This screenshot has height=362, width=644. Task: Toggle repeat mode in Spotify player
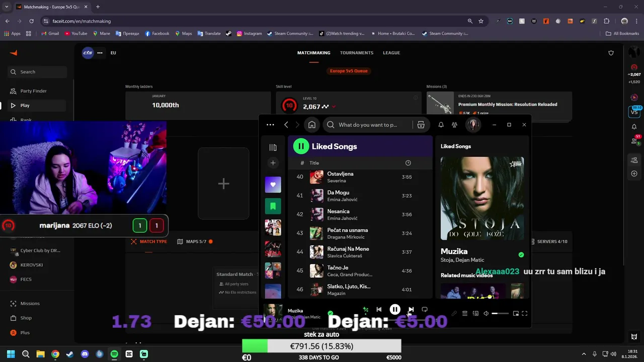pyautogui.click(x=425, y=310)
